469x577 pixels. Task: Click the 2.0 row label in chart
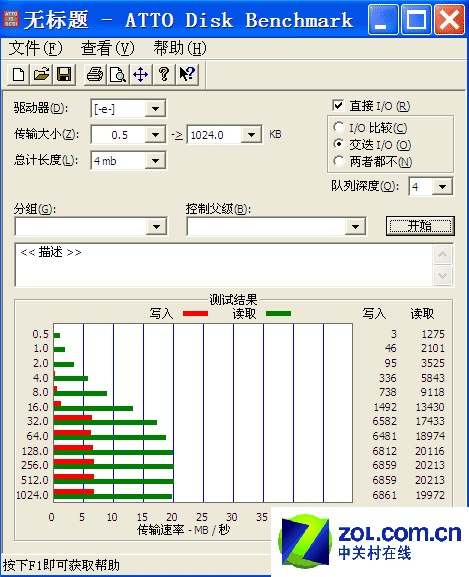point(40,363)
